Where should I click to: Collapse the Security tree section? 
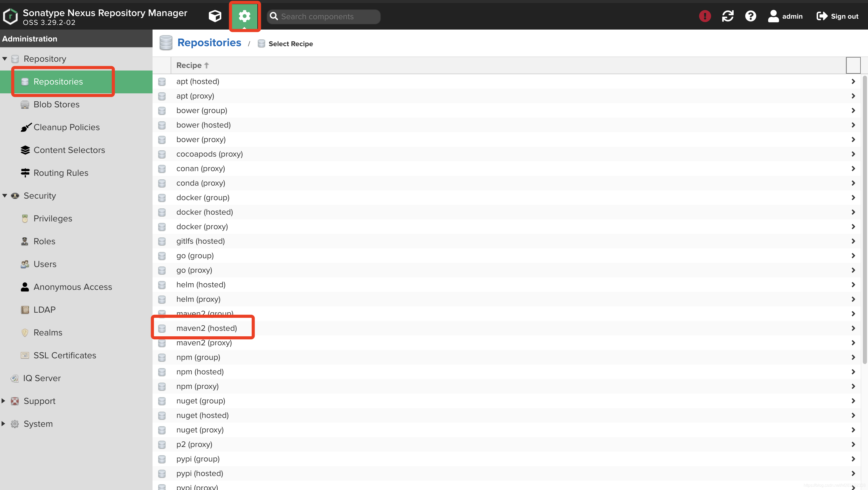pos(5,196)
